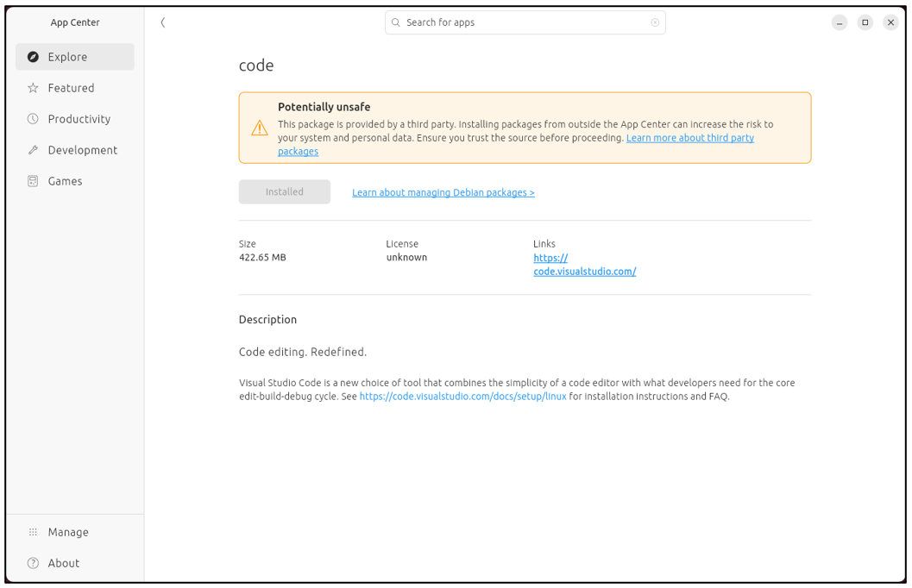Click the Search for apps field
912x588 pixels.
[525, 22]
